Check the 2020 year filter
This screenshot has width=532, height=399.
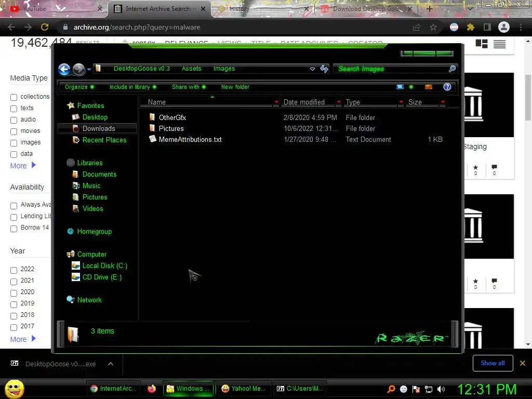[14, 293]
